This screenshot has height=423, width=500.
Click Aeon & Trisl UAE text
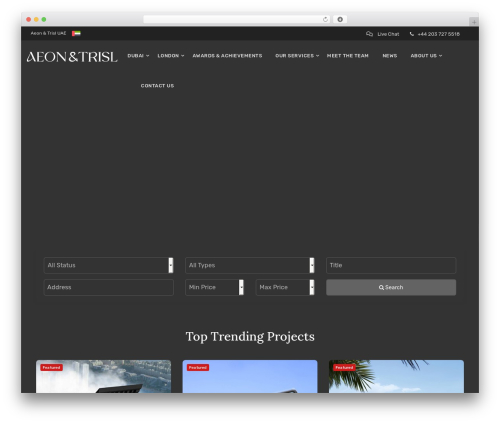click(x=48, y=33)
